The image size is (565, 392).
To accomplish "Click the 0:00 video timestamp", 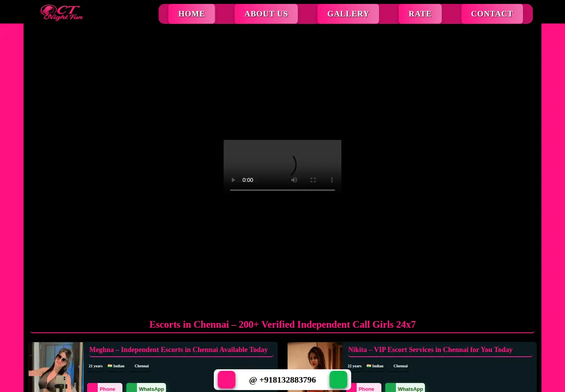I will (248, 180).
